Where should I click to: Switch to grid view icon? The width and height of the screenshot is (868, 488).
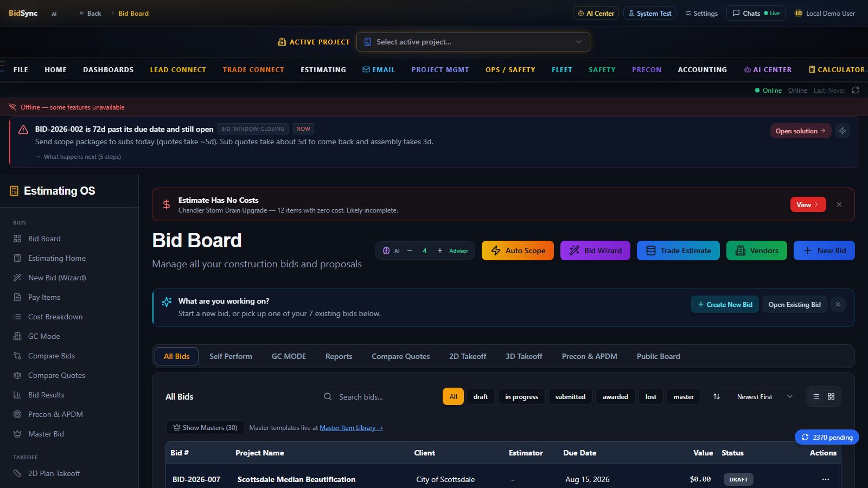point(831,396)
